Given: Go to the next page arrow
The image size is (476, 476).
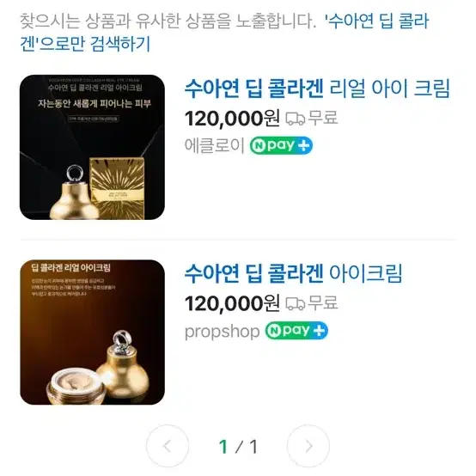Looking at the screenshot, I should click(x=308, y=446).
